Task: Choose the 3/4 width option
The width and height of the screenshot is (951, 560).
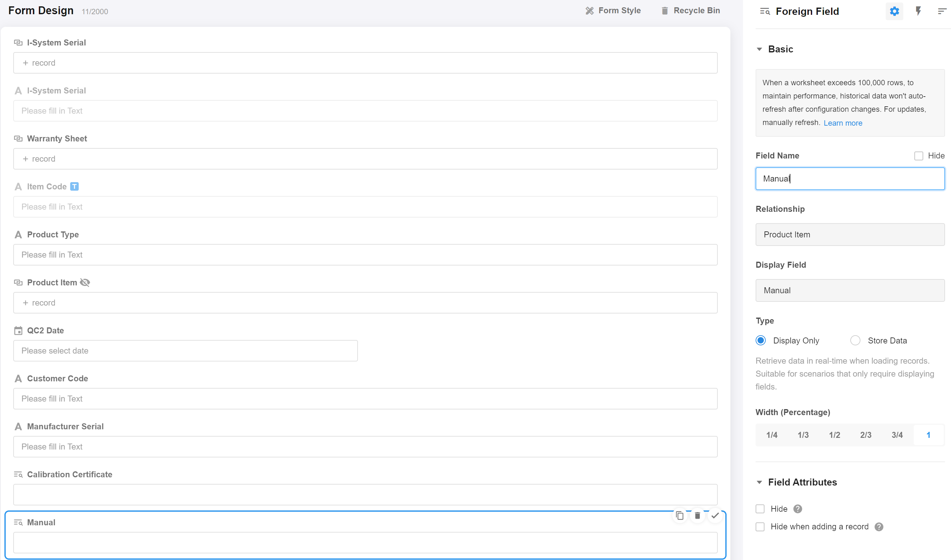Action: pyautogui.click(x=897, y=435)
